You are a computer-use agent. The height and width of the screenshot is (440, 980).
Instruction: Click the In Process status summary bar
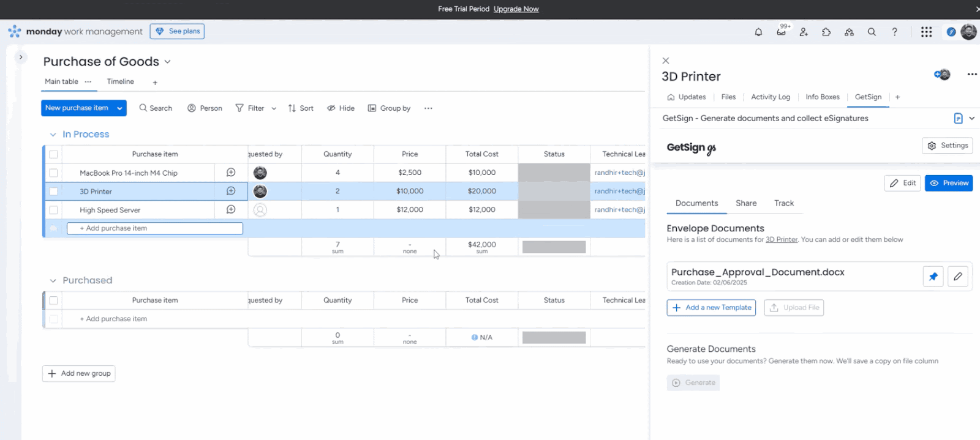[x=554, y=247]
